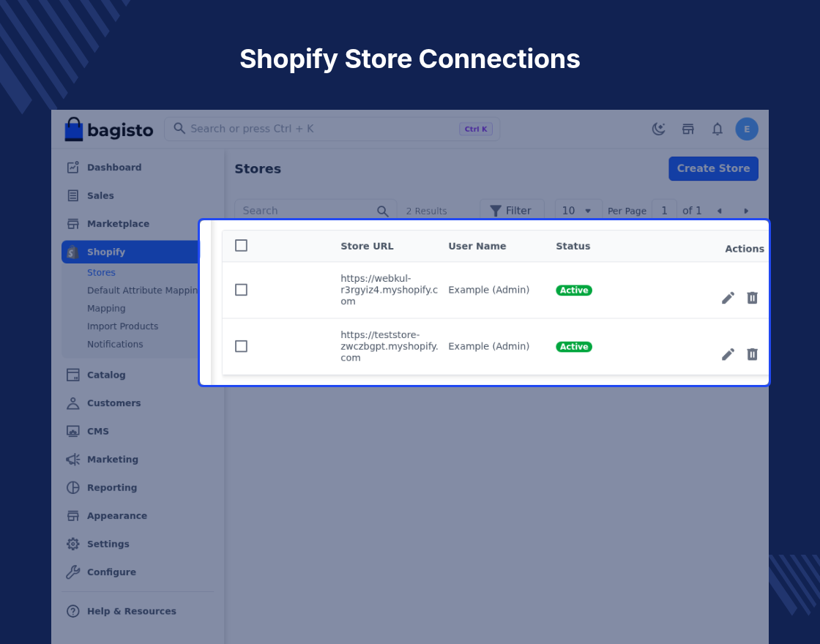The image size is (820, 644).
Task: Click the Marketing megaphone icon
Action: click(x=72, y=460)
